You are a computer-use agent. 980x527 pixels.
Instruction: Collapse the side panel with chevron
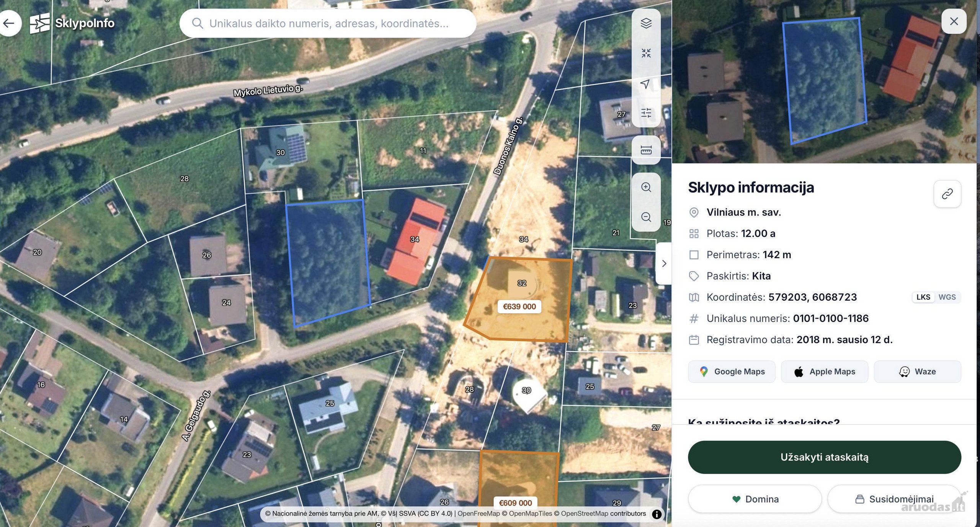point(664,263)
